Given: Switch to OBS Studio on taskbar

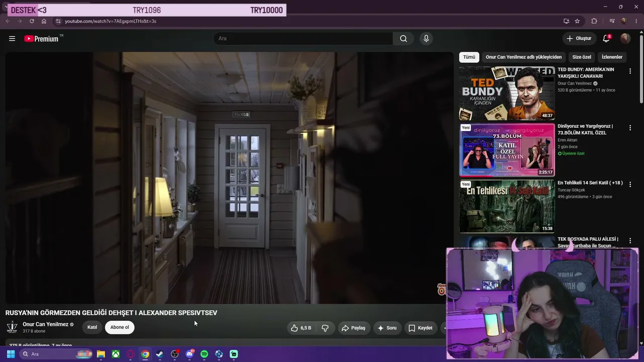Looking at the screenshot, I should click(175, 354).
